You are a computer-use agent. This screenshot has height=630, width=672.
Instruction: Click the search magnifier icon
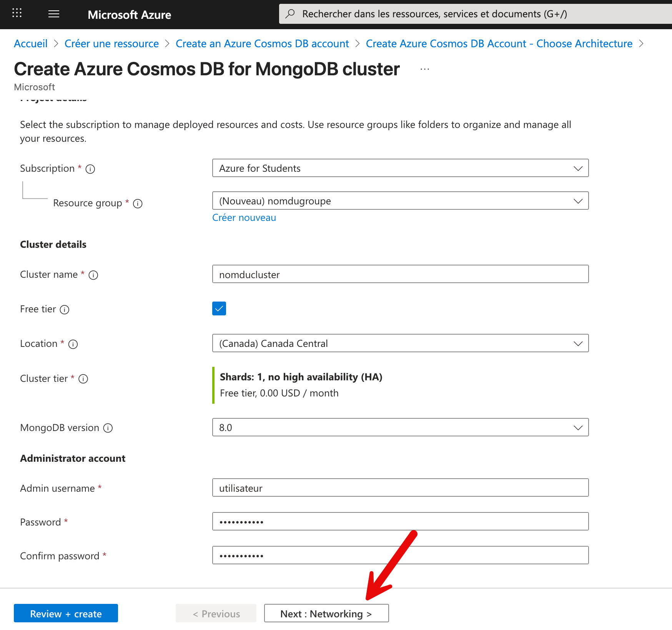coord(290,13)
